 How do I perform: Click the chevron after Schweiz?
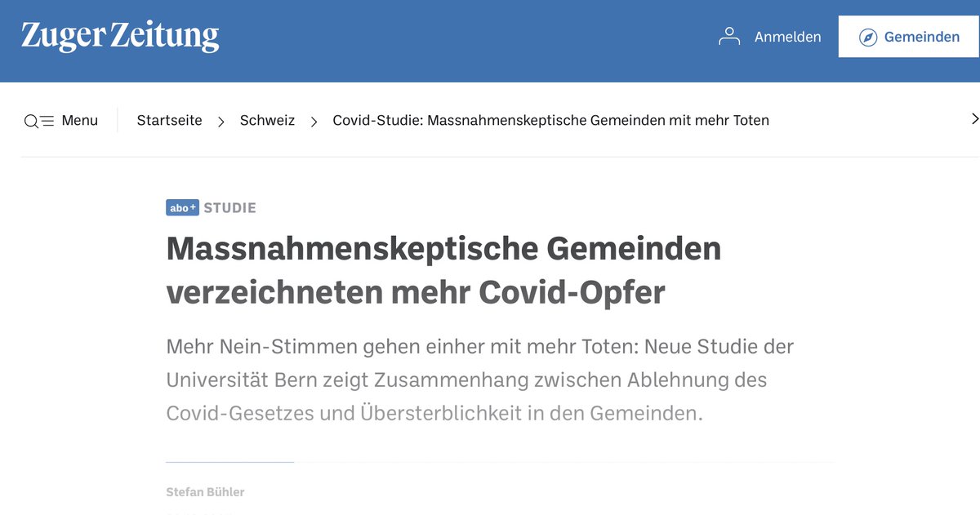(x=314, y=122)
